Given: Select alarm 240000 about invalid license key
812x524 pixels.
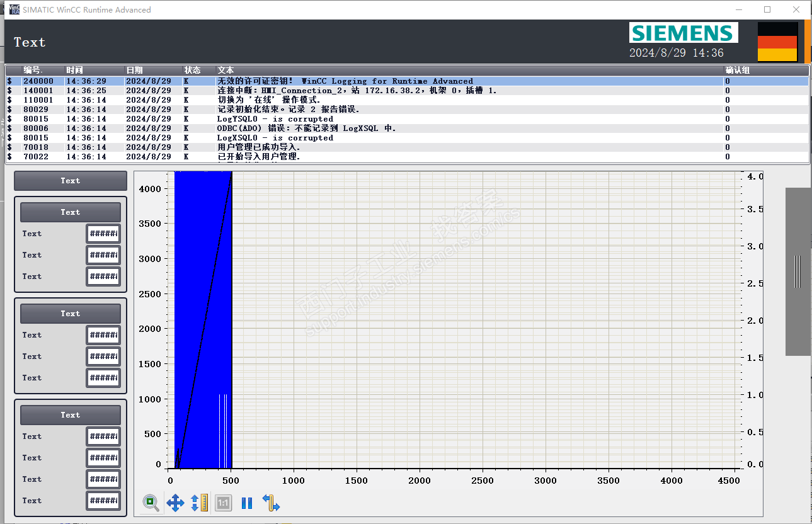Looking at the screenshot, I should (x=407, y=81).
